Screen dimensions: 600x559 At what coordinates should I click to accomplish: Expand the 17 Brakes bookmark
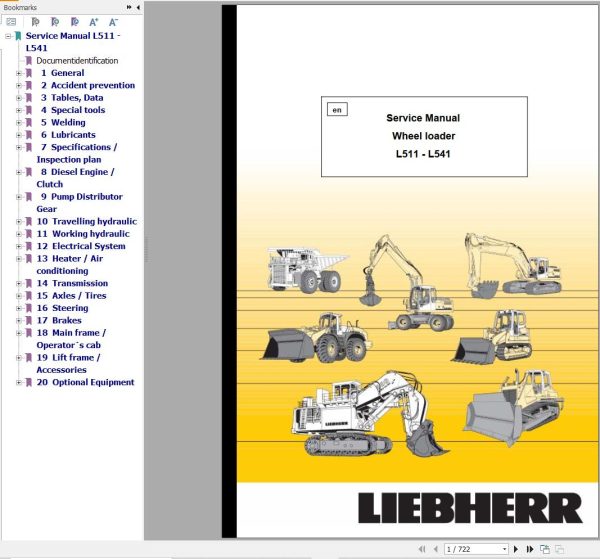[18, 321]
